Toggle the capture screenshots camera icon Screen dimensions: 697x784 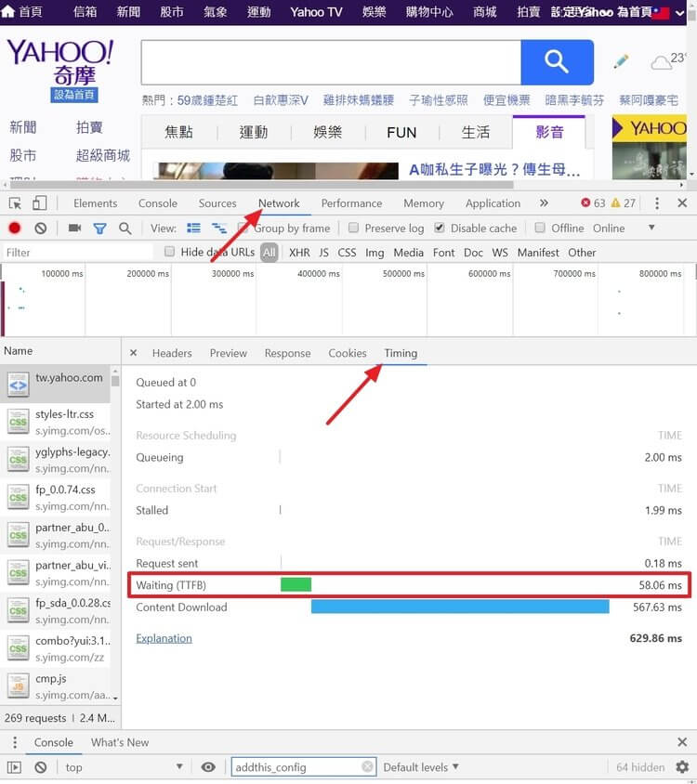click(74, 228)
